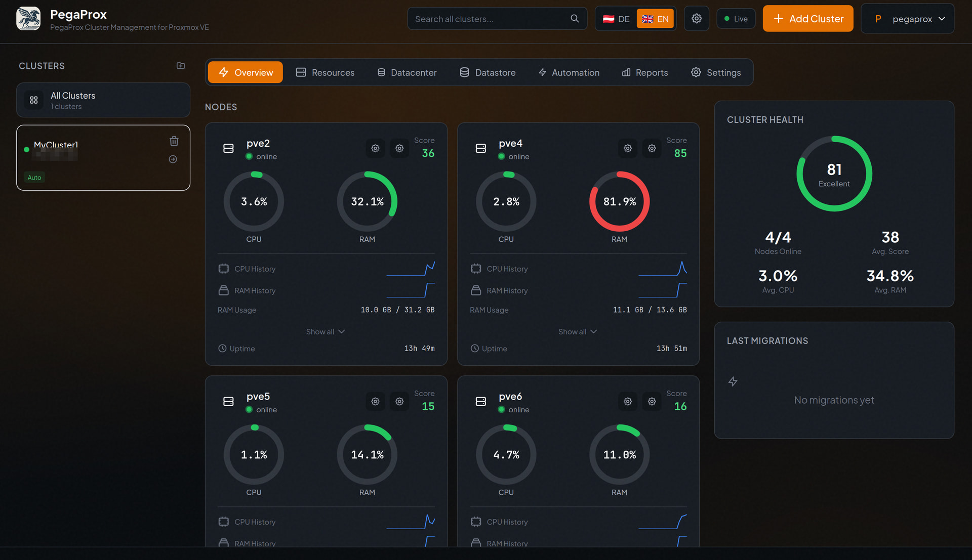Expand Show all on pve2 card
The image size is (972, 560).
click(325, 332)
